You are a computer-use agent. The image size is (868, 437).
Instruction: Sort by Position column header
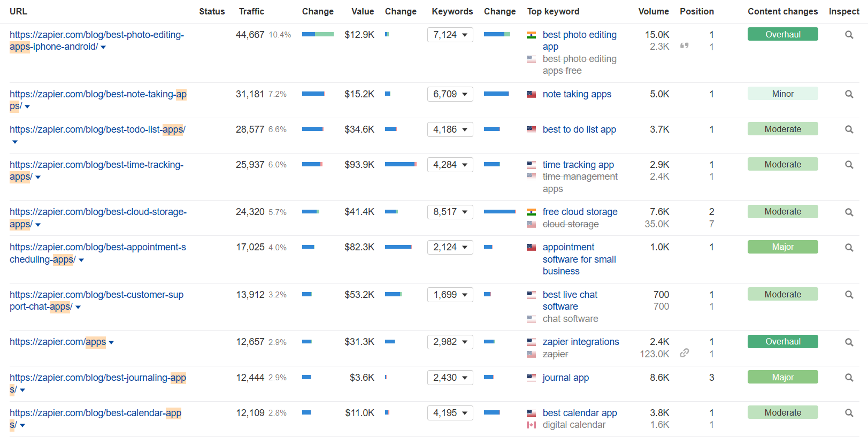[697, 11]
